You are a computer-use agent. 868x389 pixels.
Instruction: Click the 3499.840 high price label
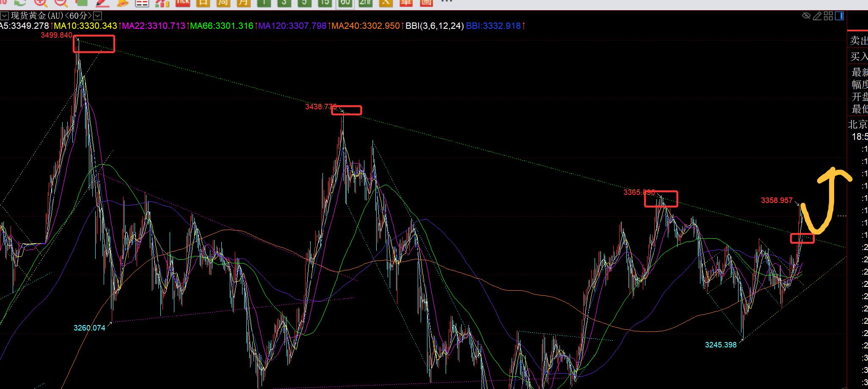[x=56, y=35]
